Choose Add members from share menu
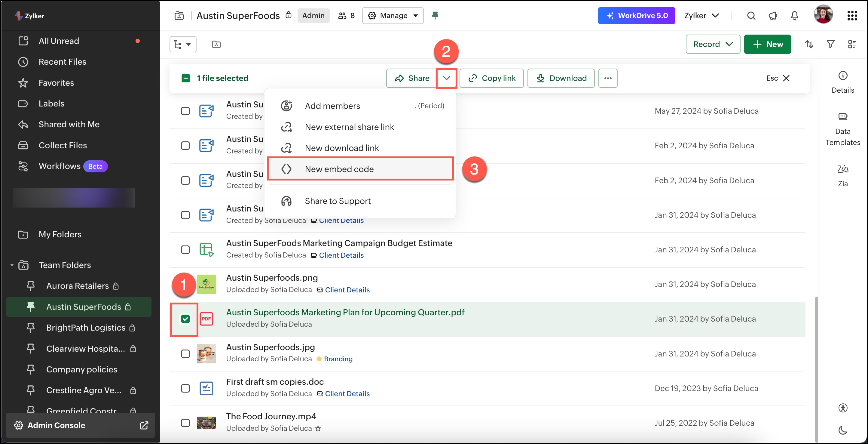 [360, 106]
